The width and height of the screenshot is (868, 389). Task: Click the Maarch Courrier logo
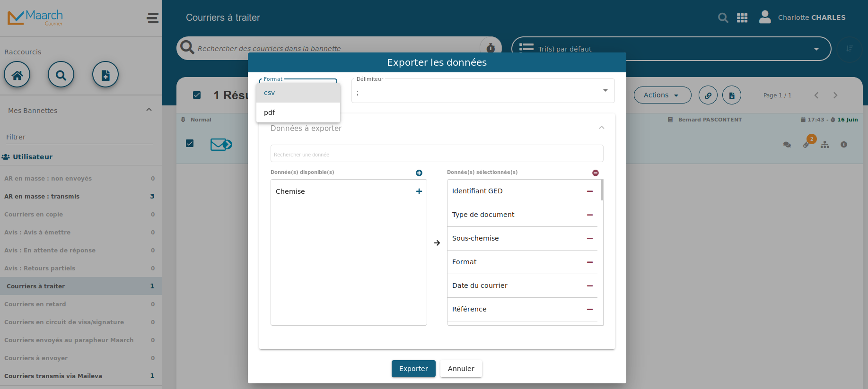pos(35,17)
